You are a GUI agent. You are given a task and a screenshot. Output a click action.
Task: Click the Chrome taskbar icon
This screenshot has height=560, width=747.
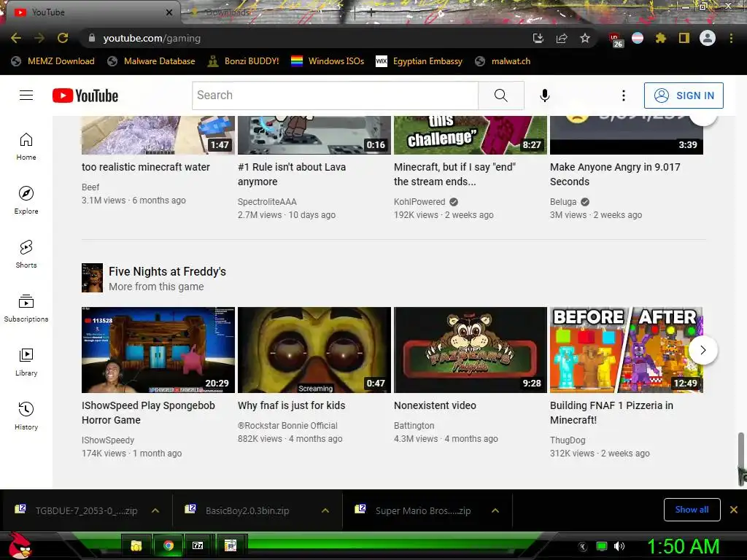click(x=169, y=545)
